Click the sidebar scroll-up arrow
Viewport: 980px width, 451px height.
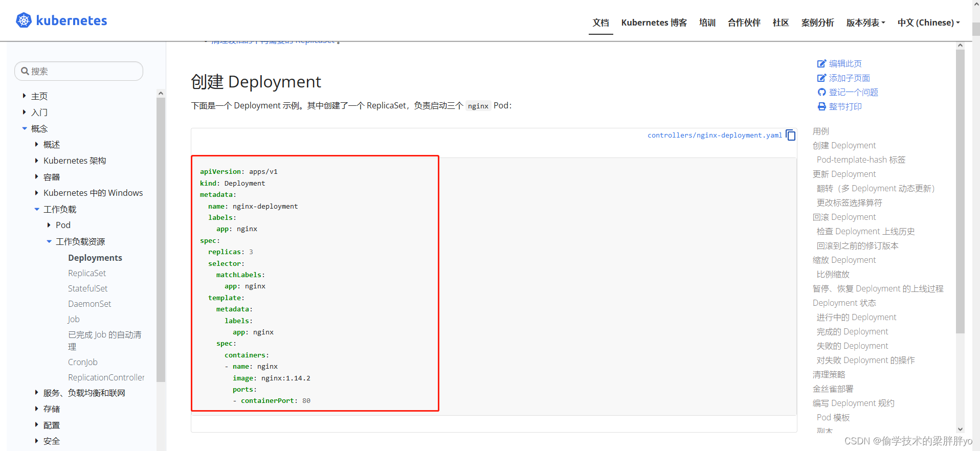tap(161, 93)
